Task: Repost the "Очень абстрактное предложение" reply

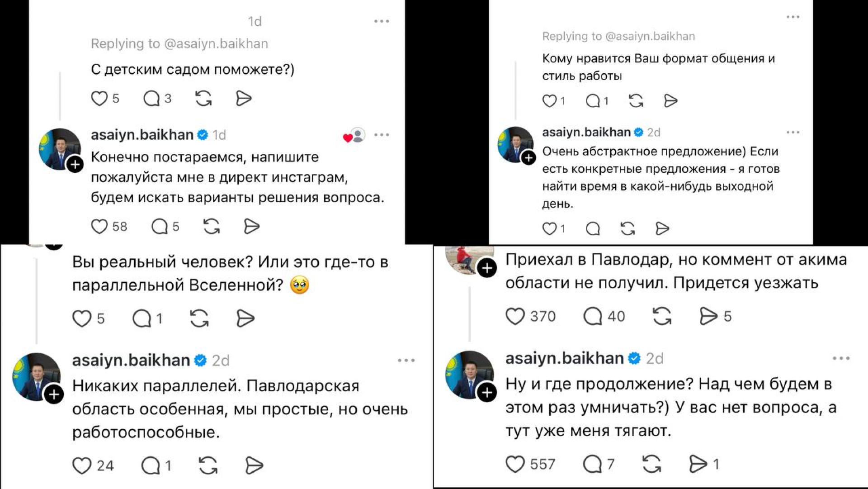Action: (627, 229)
